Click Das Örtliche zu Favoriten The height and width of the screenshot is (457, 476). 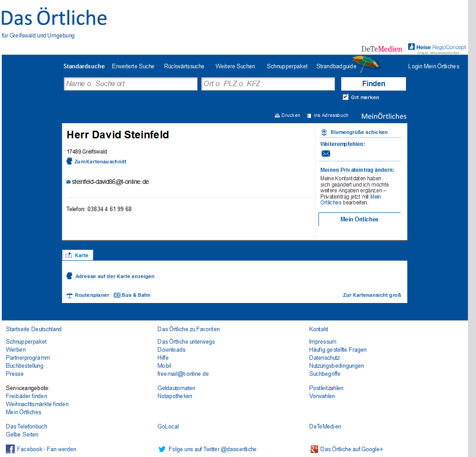point(189,329)
